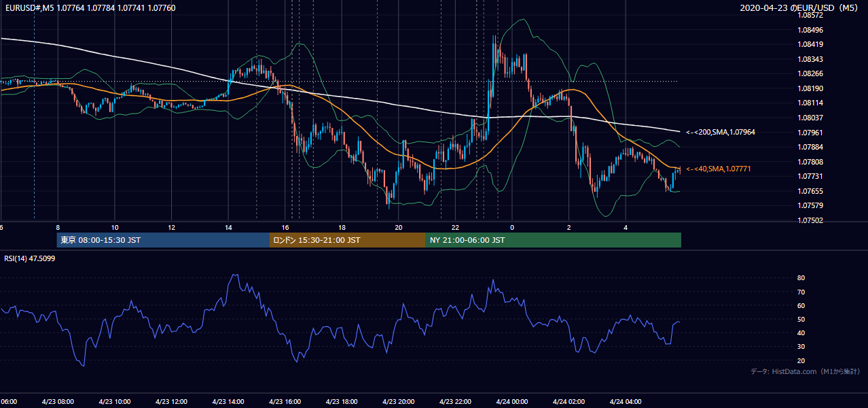Click price axis value 1.08419
Screen dimensions: 868x408
click(x=810, y=44)
